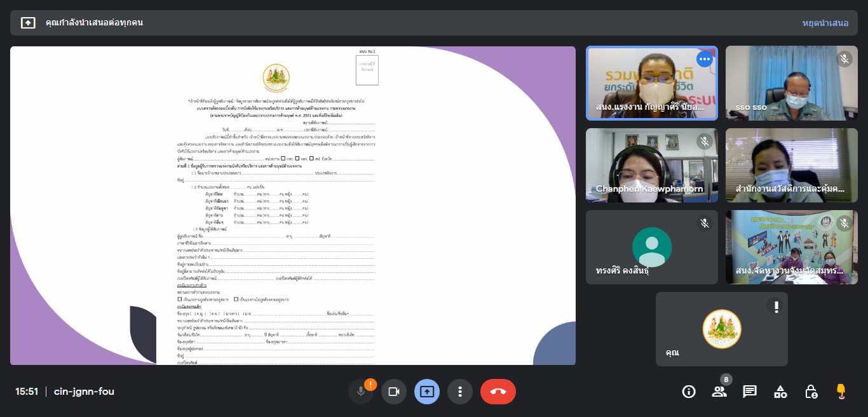Click the exclamation alert on your own tile
Screen dimensions: 868x417
(775, 307)
